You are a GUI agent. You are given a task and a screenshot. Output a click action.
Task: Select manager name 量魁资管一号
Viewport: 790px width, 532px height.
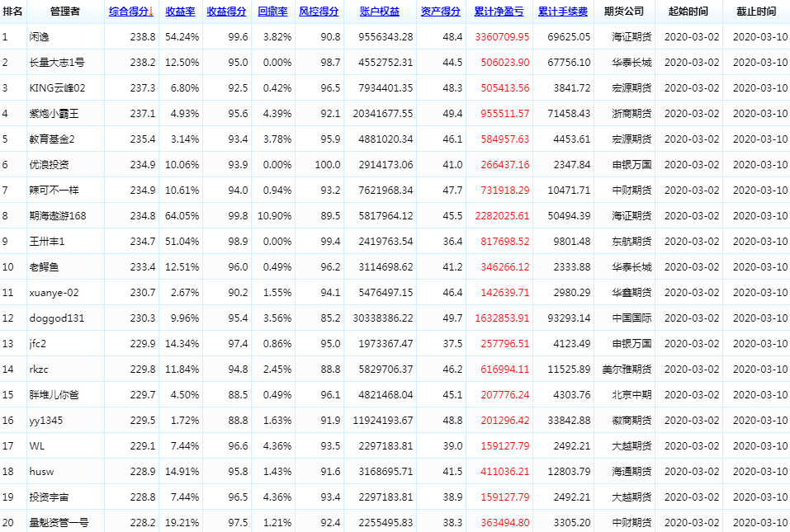[59, 523]
